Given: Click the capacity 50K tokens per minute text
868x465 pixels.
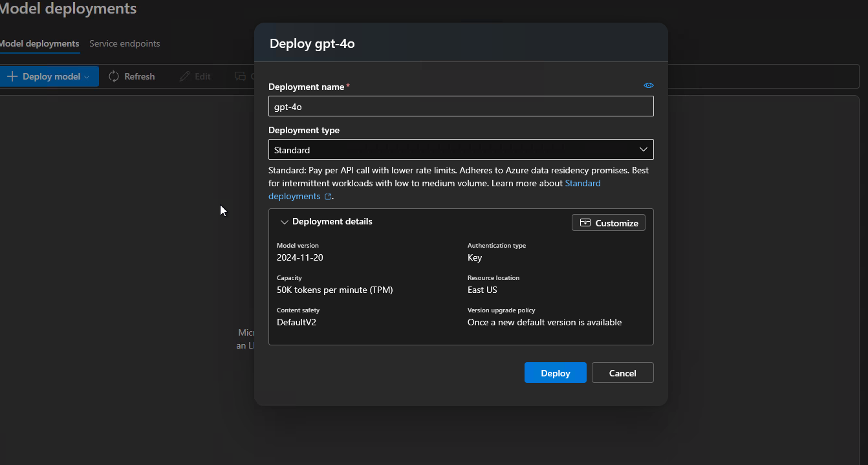Looking at the screenshot, I should pyautogui.click(x=334, y=290).
